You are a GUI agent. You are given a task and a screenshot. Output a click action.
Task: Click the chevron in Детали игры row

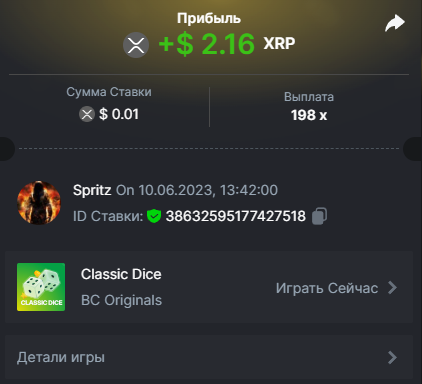(x=393, y=357)
